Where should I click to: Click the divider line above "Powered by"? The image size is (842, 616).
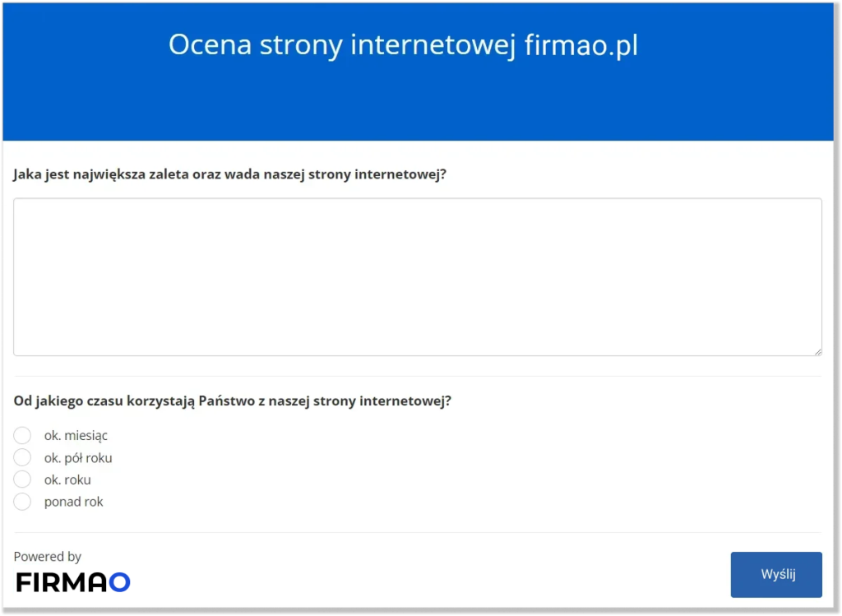(x=418, y=532)
